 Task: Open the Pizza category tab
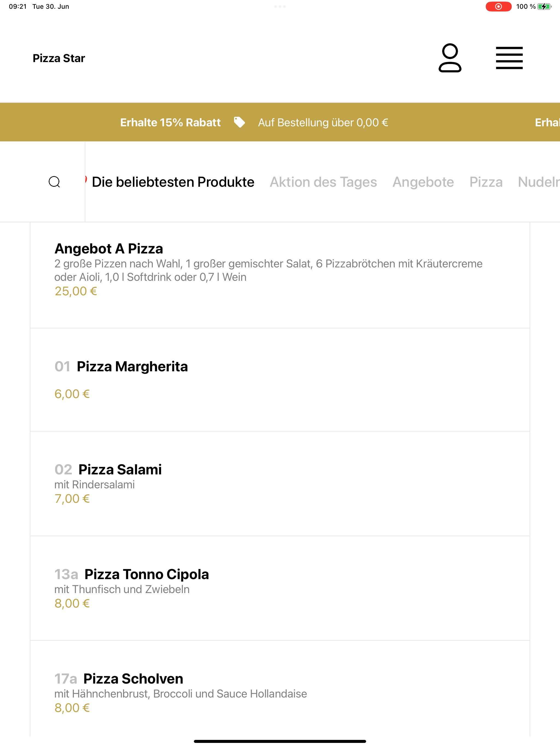tap(486, 182)
